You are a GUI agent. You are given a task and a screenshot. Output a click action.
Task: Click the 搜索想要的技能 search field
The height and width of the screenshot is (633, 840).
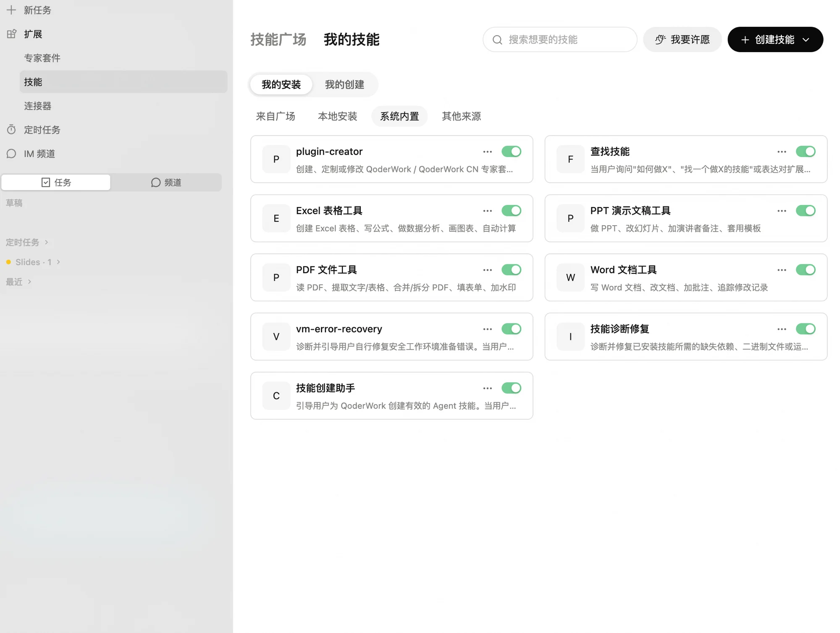point(560,39)
